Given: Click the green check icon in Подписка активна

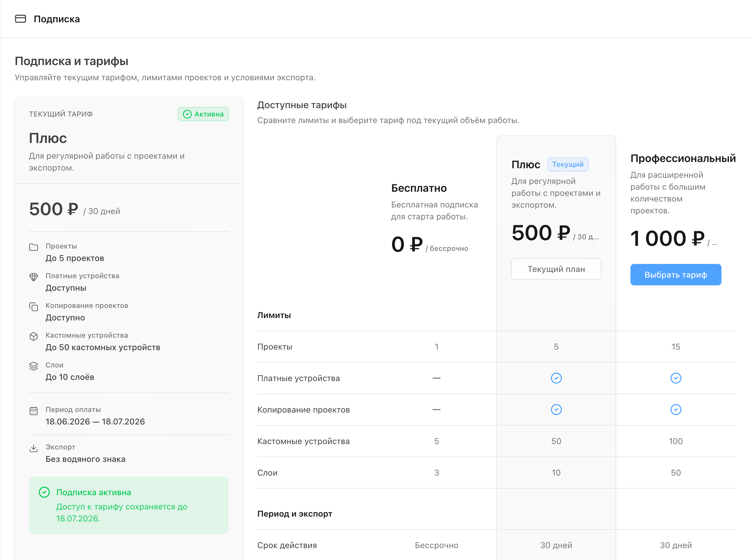Looking at the screenshot, I should [x=44, y=492].
